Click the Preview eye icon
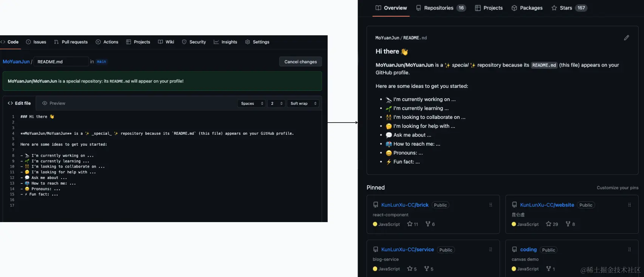The height and width of the screenshot is (277, 644). [45, 103]
